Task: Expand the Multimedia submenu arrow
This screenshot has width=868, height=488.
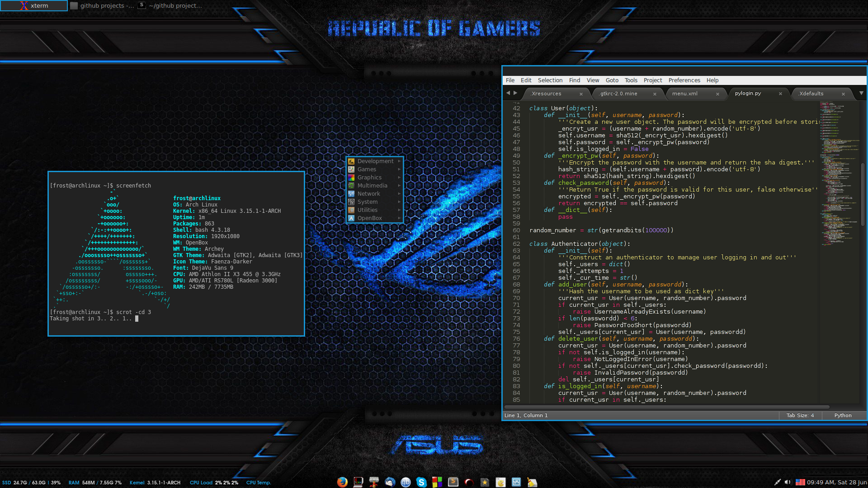Action: pos(399,186)
